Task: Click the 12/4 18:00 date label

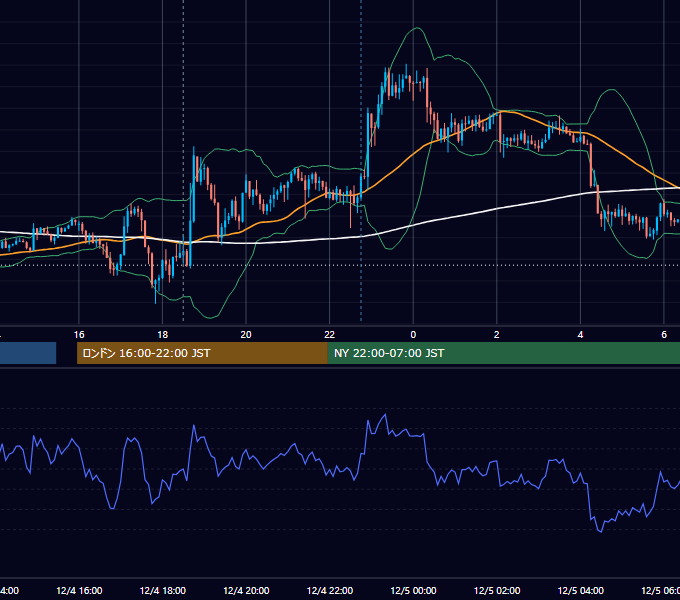Action: (x=163, y=590)
